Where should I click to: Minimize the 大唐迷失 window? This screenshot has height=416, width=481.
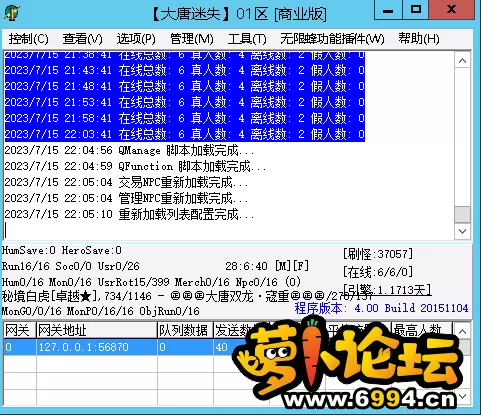[x=388, y=10]
